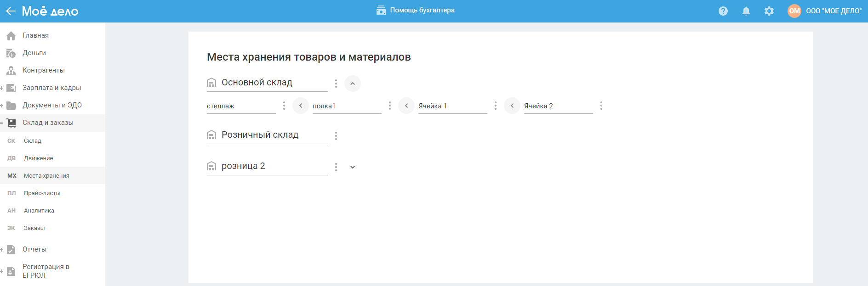Click the Отчеты checklist icon
The height and width of the screenshot is (286, 868).
(11, 250)
